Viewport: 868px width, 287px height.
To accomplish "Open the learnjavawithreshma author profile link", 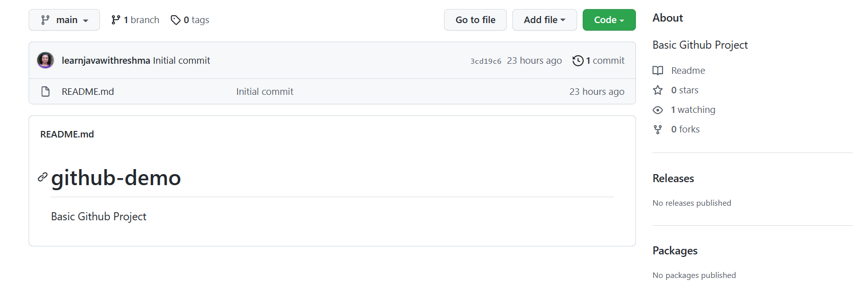I will click(x=105, y=60).
